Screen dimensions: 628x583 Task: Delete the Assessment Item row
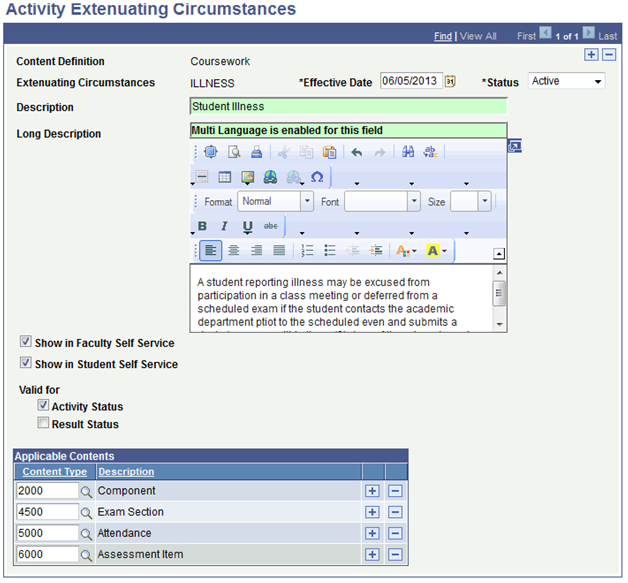395,555
